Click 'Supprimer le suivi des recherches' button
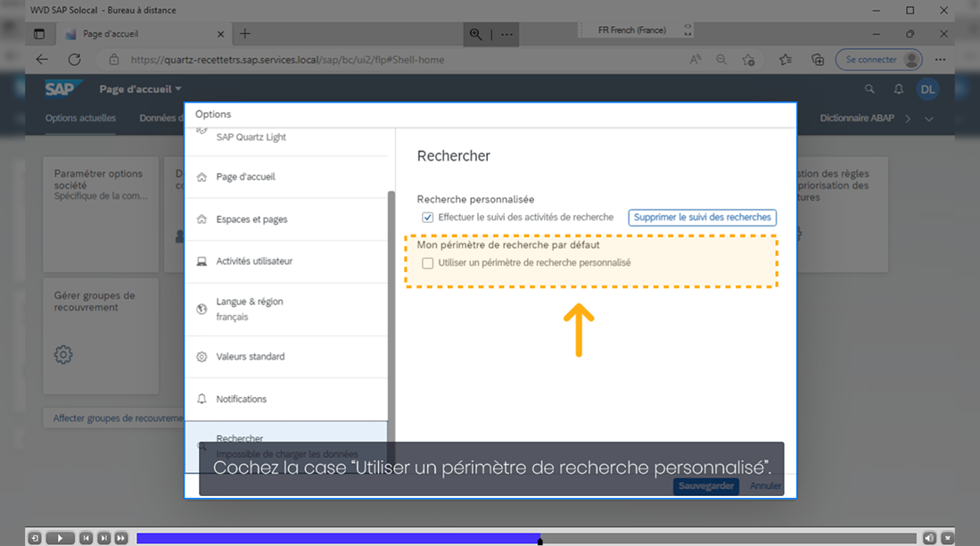The image size is (980, 546). tap(702, 218)
